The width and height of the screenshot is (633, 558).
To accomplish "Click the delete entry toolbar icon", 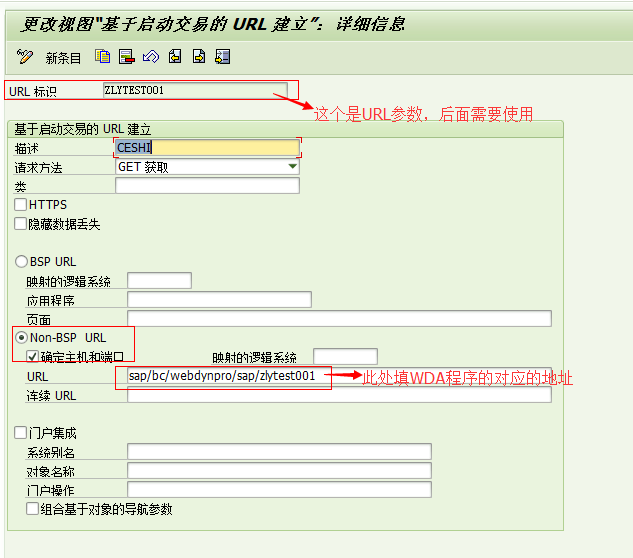I will tap(127, 57).
